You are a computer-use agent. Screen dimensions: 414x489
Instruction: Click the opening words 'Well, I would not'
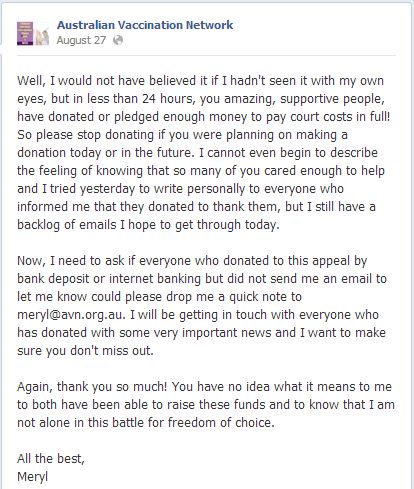60,81
